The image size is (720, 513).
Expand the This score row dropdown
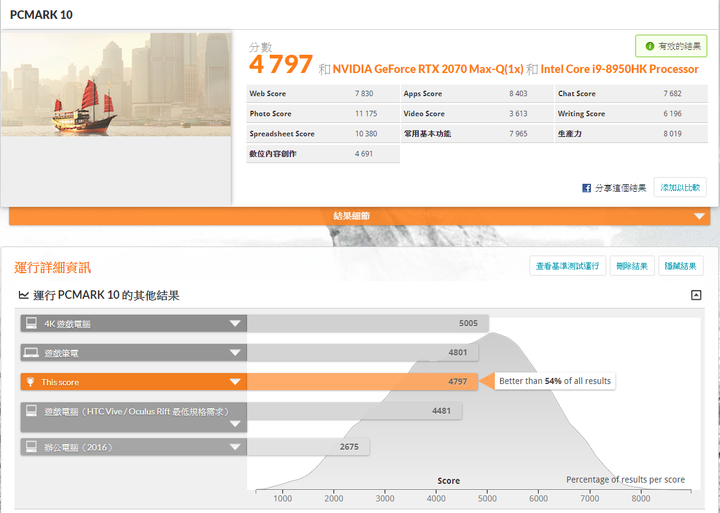point(235,382)
